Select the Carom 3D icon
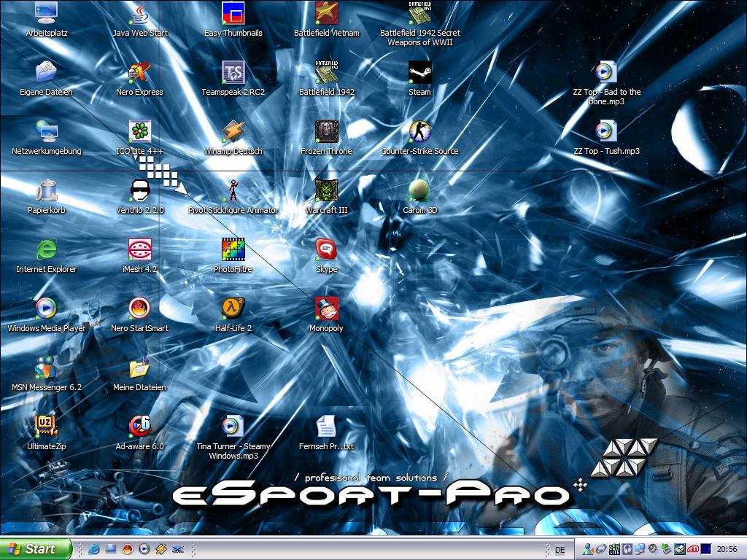This screenshot has height=560, width=747. [419, 197]
